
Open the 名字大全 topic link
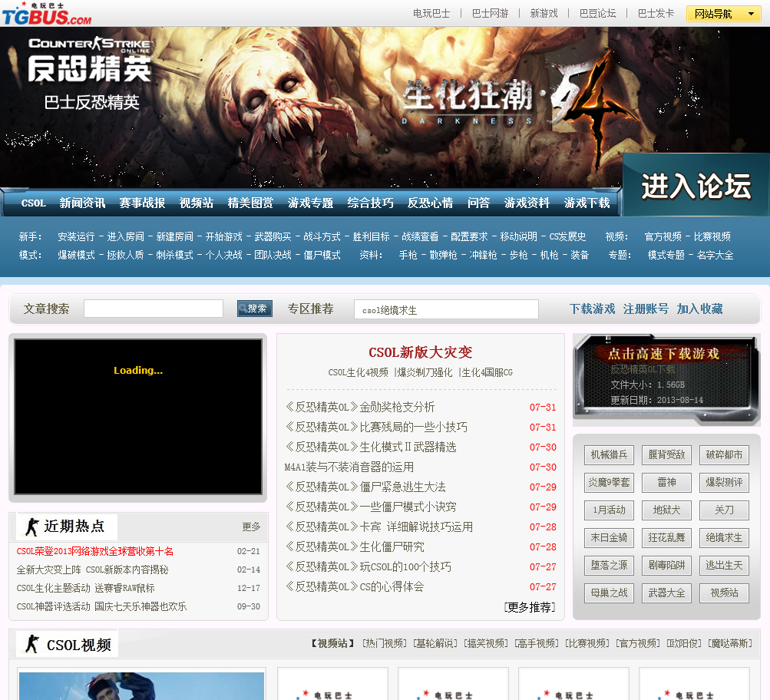coord(715,256)
